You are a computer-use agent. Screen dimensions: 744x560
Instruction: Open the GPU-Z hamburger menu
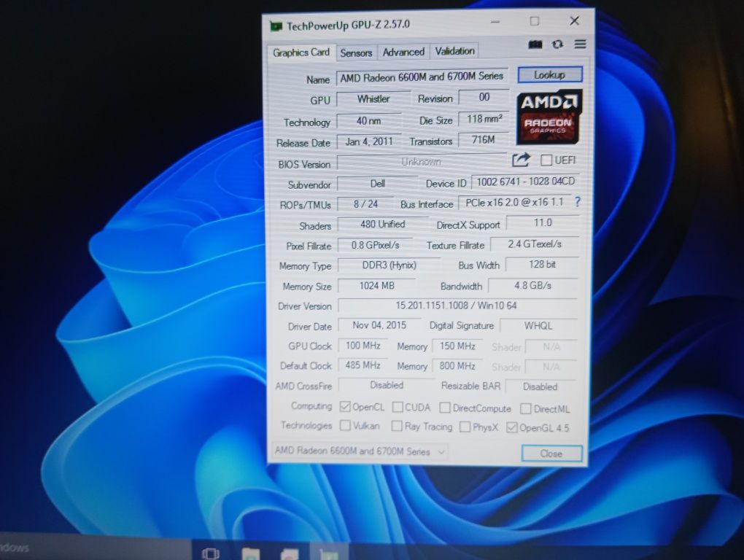(x=580, y=44)
